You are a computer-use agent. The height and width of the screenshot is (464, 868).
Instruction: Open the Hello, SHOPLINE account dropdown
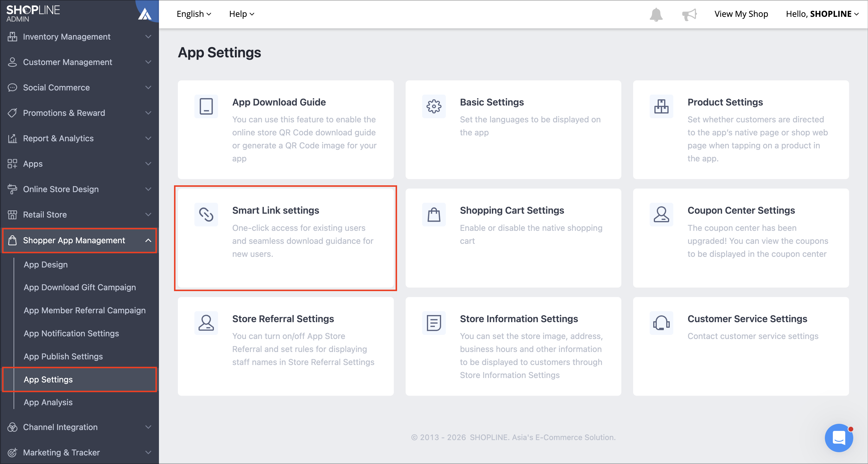coord(822,14)
